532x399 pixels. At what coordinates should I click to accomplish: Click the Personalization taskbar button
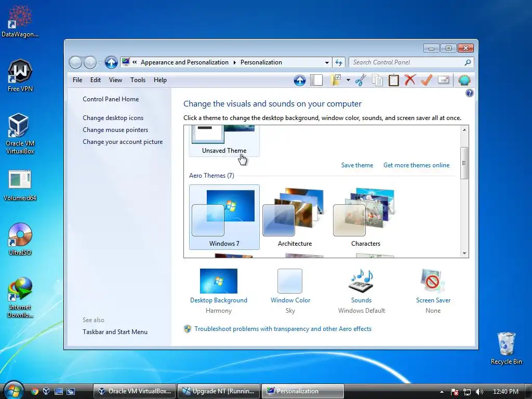click(x=303, y=391)
